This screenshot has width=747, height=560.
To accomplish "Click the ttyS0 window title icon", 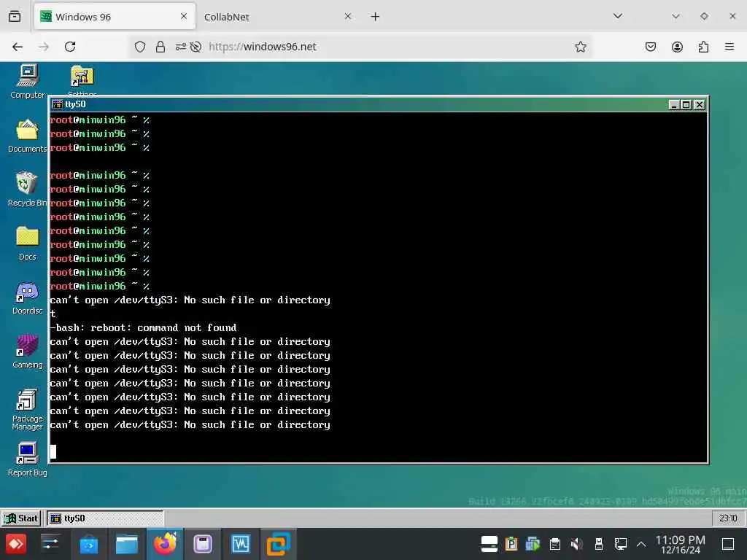I will click(58, 104).
